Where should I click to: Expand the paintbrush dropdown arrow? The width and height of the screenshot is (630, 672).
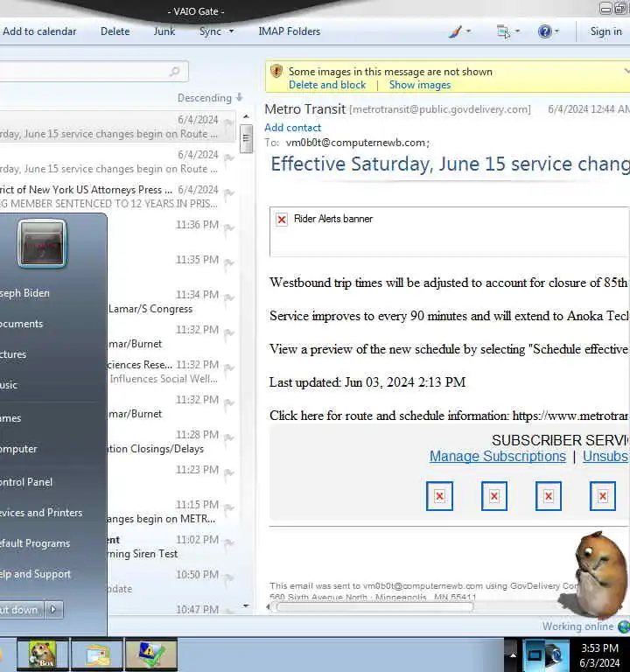(468, 31)
